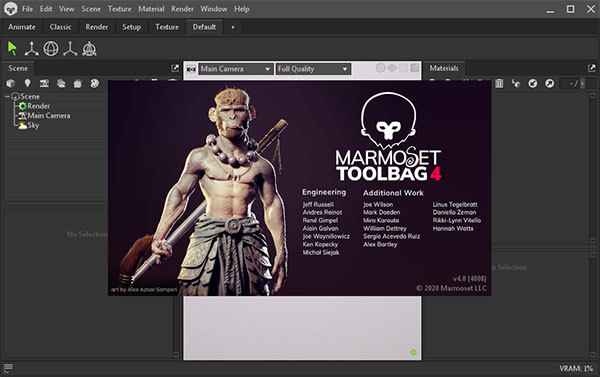This screenshot has width=600, height=377.
Task: Open the Window menu
Action: pos(214,9)
